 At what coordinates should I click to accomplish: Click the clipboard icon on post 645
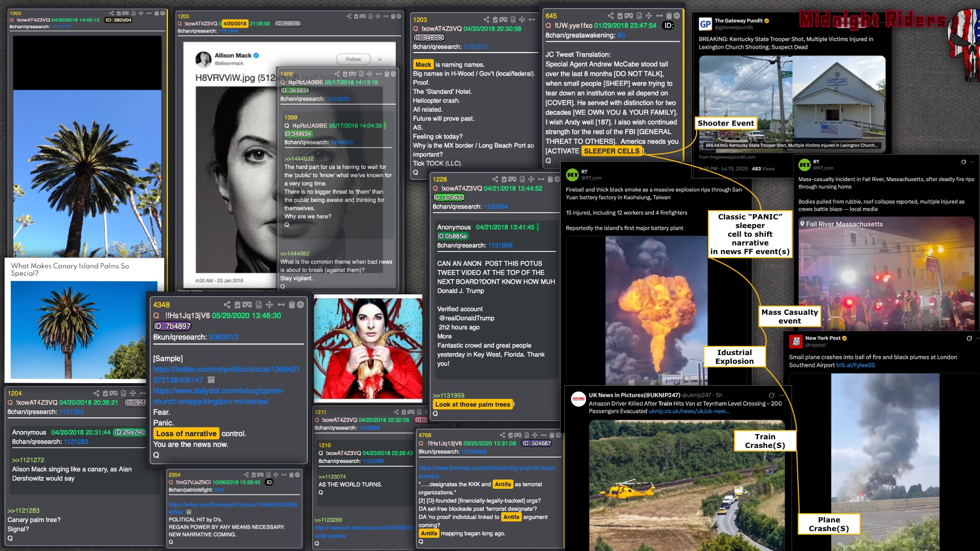tap(669, 16)
